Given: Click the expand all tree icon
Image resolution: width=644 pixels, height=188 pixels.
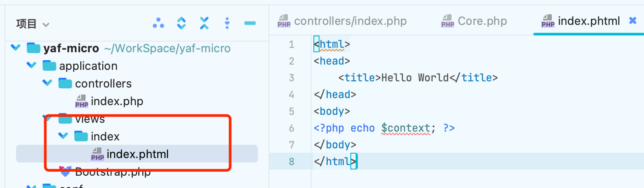Looking at the screenshot, I should click(181, 23).
